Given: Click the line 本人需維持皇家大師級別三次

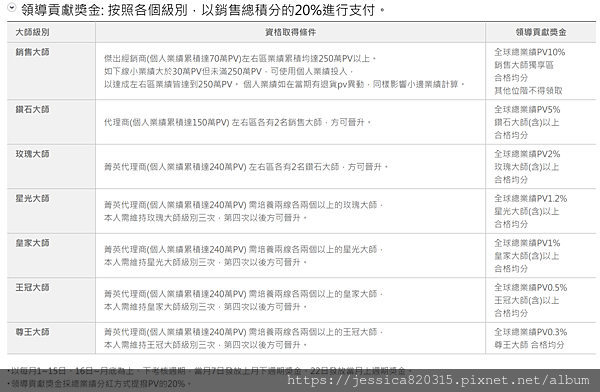Looking at the screenshot, I should (205, 307).
